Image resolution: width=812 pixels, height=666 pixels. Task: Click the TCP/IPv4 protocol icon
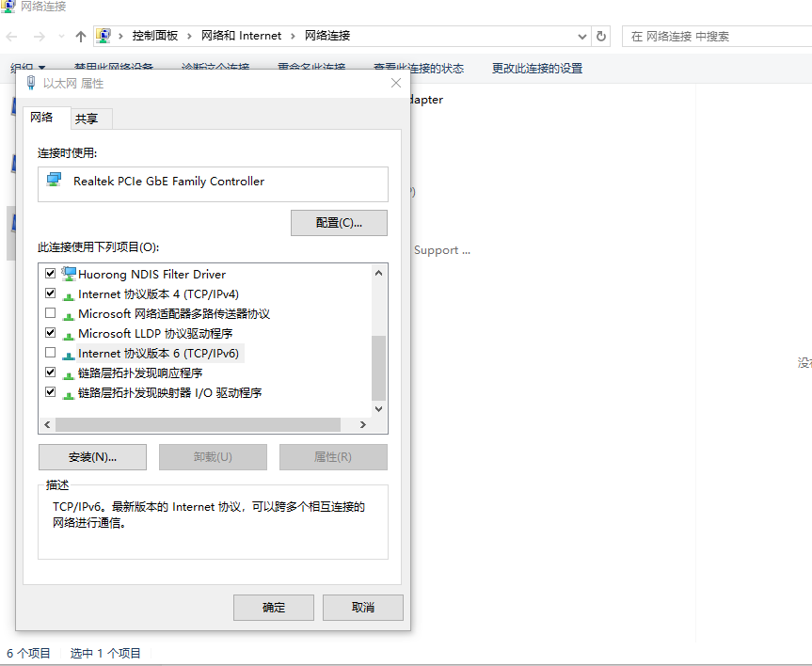(69, 295)
